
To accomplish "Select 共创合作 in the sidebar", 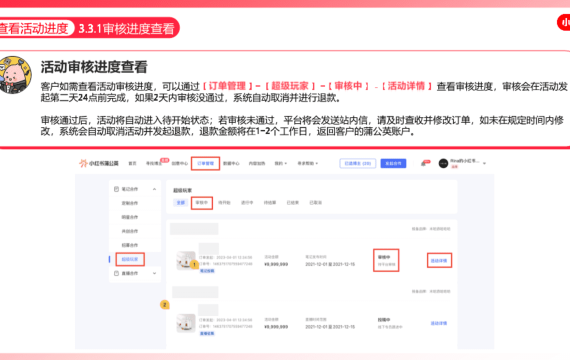I will click(130, 231).
